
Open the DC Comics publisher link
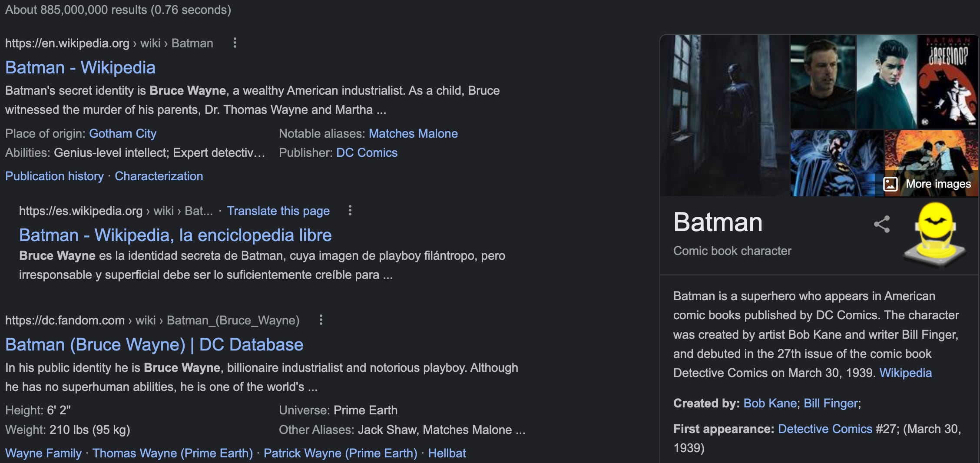(367, 152)
